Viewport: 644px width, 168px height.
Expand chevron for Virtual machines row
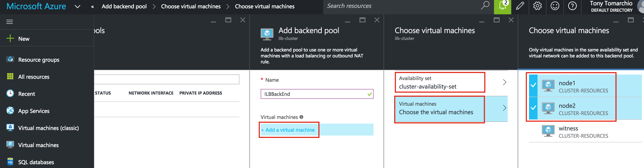pos(505,108)
